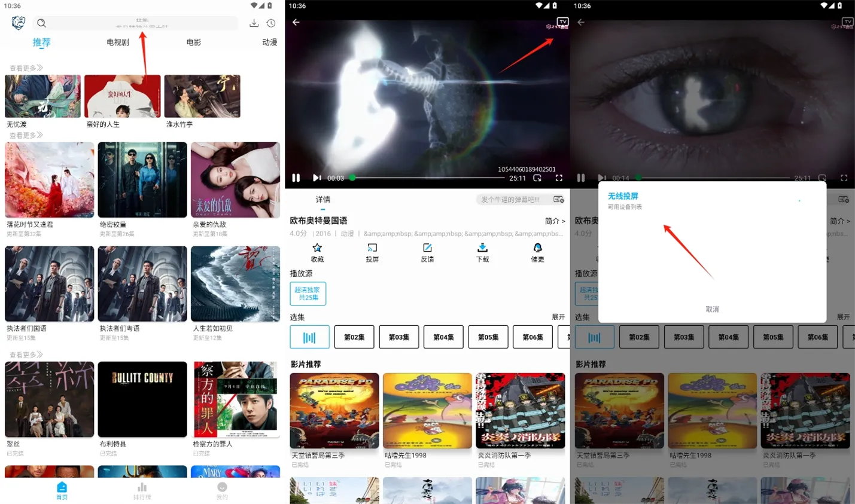The height and width of the screenshot is (504, 855).
Task: Open the downloads icon beside the search bar
Action: [254, 23]
